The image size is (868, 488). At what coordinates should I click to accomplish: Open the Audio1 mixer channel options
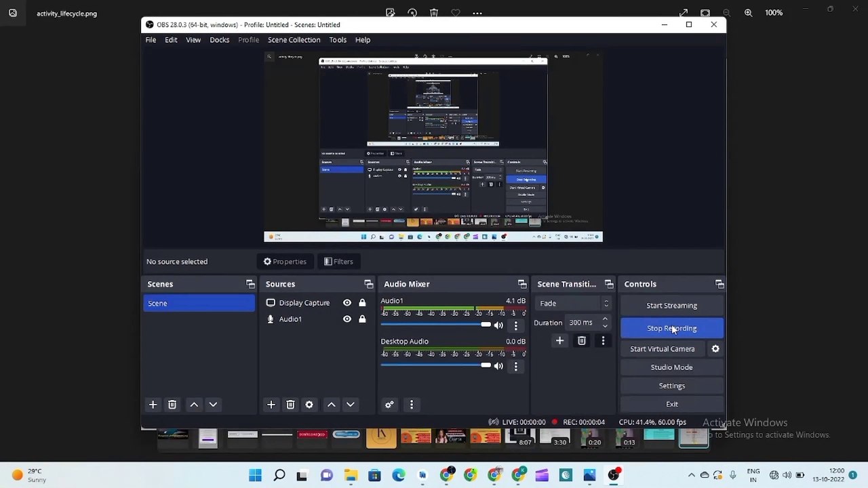pos(515,325)
